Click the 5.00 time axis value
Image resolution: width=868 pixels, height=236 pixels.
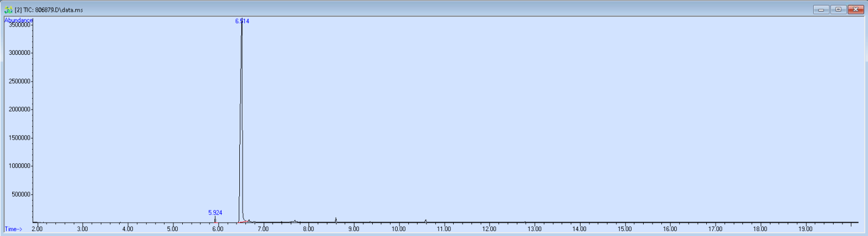tap(173, 228)
